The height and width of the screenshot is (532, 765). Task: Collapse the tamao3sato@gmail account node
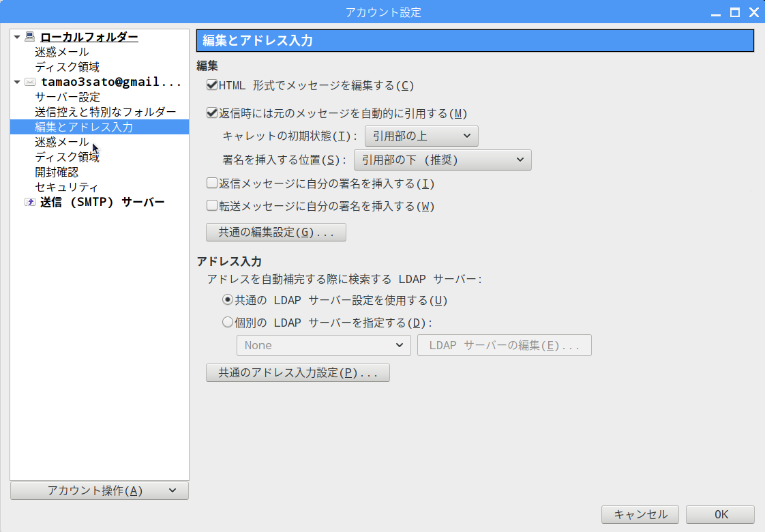pyautogui.click(x=17, y=82)
